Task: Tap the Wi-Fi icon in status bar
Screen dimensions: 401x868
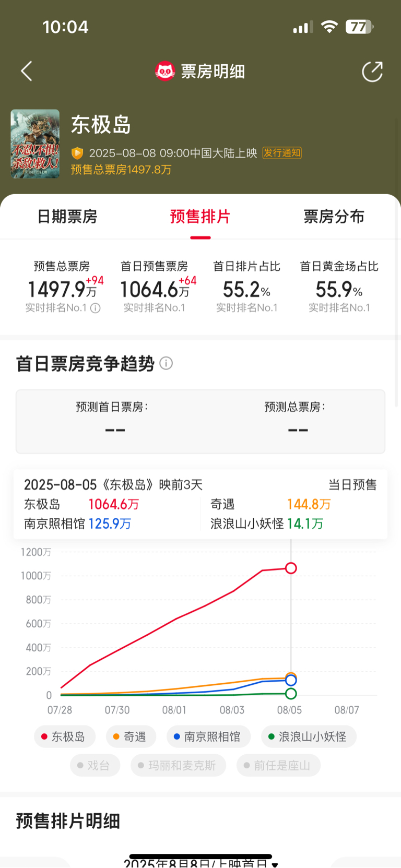Action: (x=329, y=27)
